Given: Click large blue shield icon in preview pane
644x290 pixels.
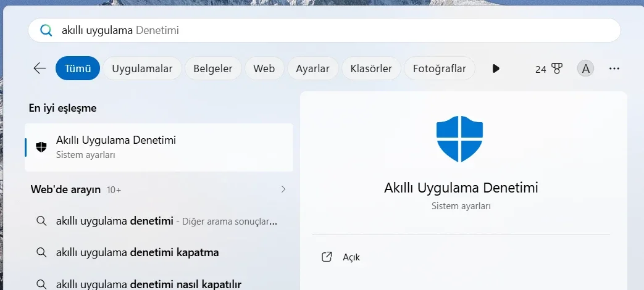Looking at the screenshot, I should click(x=459, y=139).
